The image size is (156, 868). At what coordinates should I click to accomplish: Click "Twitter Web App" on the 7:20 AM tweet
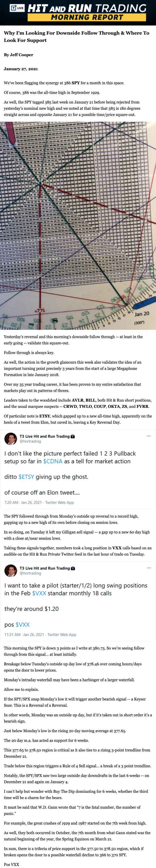click(59, 502)
